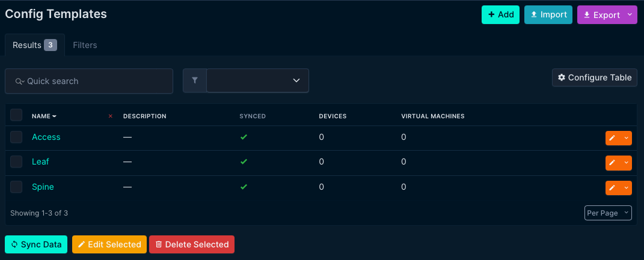Click the red X column header icon
Viewport: 644px width, 260px height.
[110, 116]
